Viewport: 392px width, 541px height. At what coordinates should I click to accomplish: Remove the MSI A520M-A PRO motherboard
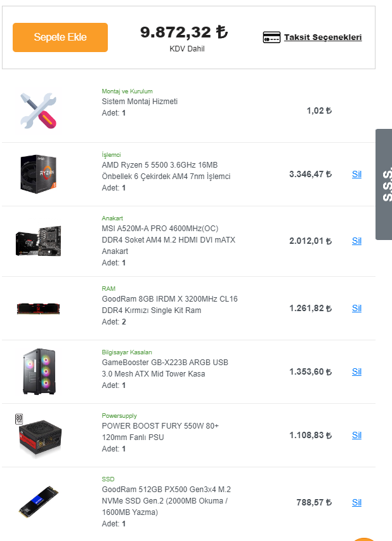point(356,241)
